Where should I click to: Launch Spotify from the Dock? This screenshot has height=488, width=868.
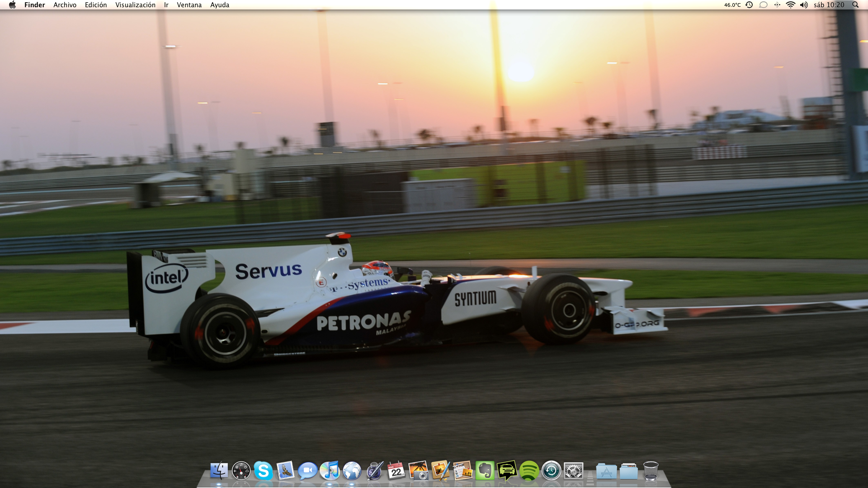tap(529, 471)
